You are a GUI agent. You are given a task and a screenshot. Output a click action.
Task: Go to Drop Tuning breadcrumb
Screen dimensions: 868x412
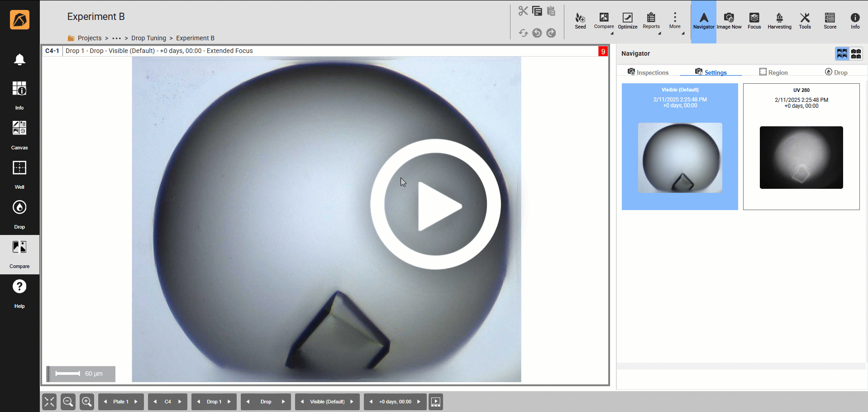click(x=148, y=38)
